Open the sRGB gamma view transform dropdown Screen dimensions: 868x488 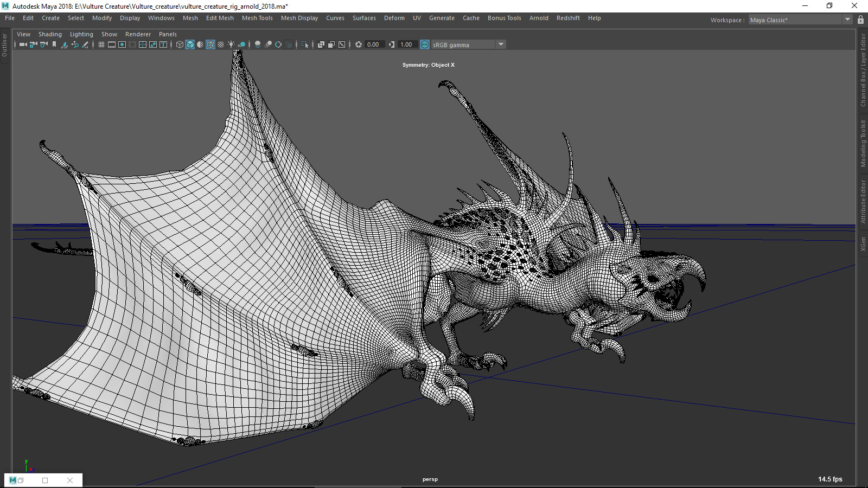pos(500,44)
